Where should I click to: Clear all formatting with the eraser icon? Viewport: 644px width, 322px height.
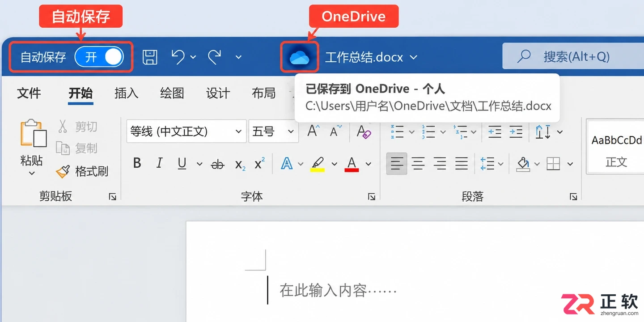pyautogui.click(x=364, y=131)
